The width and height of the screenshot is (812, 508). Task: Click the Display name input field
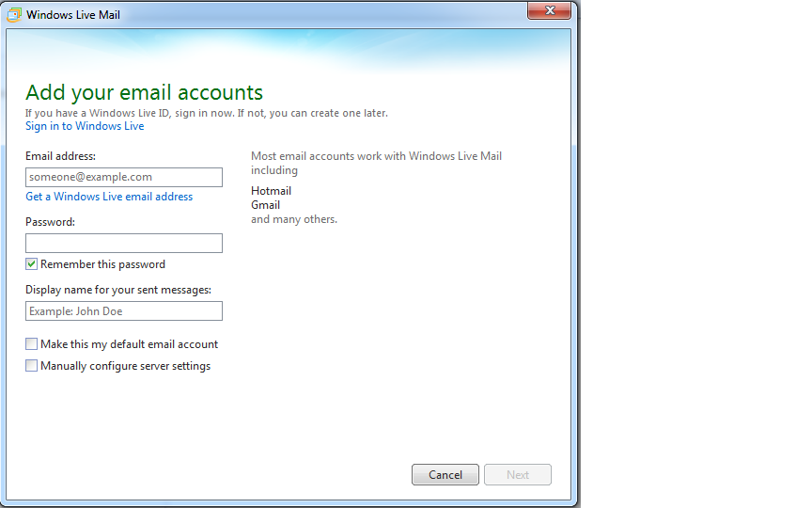pyautogui.click(x=124, y=311)
